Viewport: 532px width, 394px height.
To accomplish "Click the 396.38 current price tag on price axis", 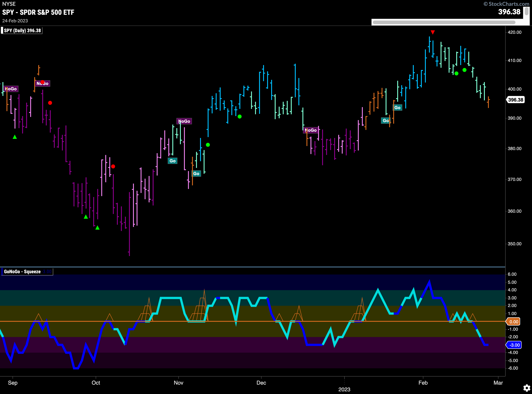I will click(515, 100).
